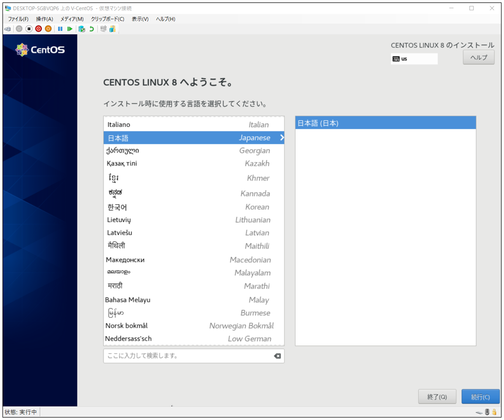
Task: Select the Bahasa Melayu row
Action: [194, 300]
